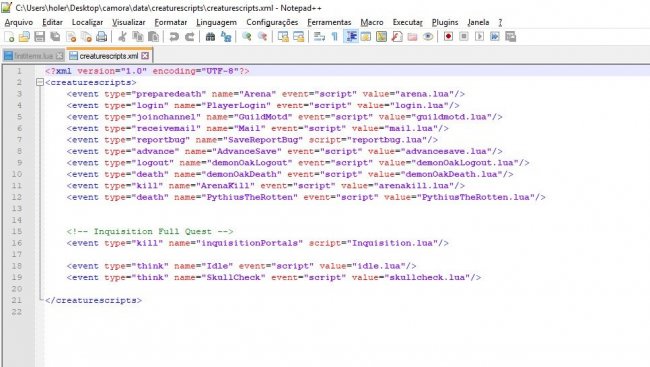Open the Configurações menu
The width and height of the screenshot is (650, 367).
272,22
